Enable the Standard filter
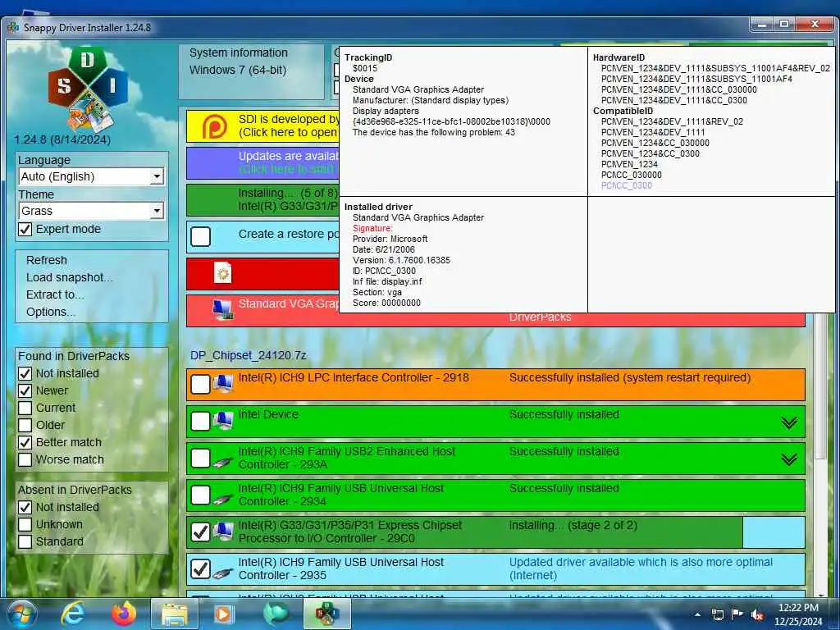The width and height of the screenshot is (840, 630). pyautogui.click(x=25, y=541)
